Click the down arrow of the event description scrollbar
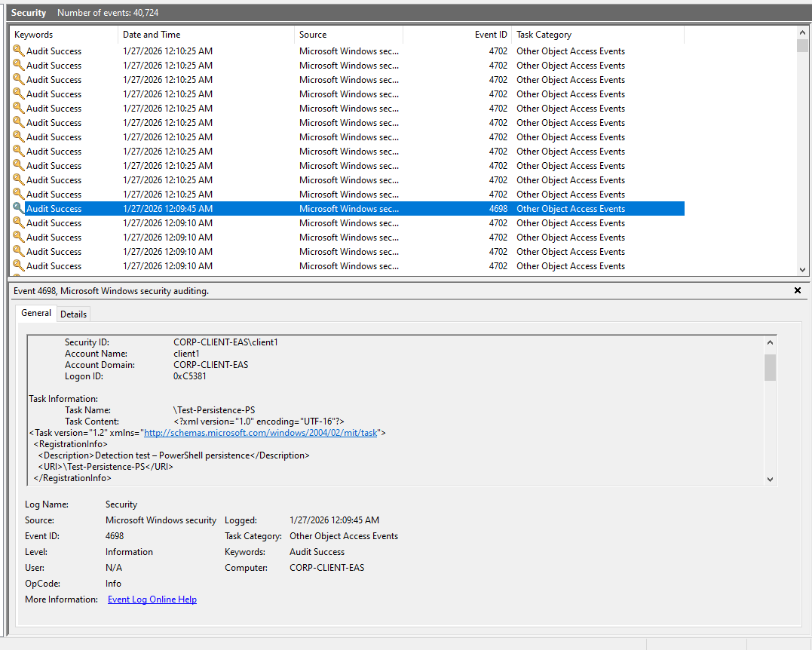 [770, 479]
